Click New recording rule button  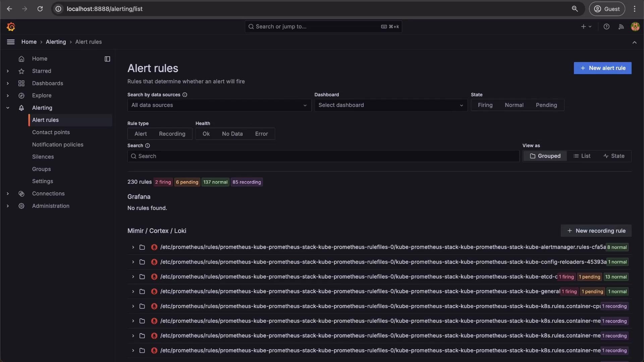pyautogui.click(x=596, y=231)
